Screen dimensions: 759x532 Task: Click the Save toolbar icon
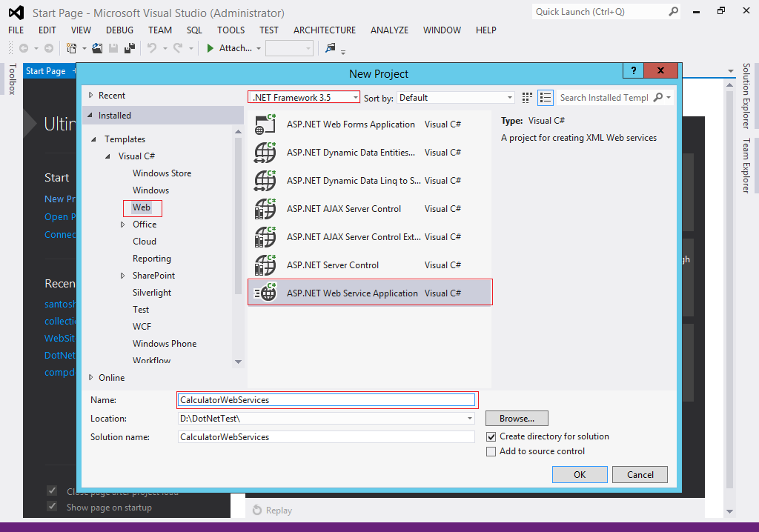point(113,48)
